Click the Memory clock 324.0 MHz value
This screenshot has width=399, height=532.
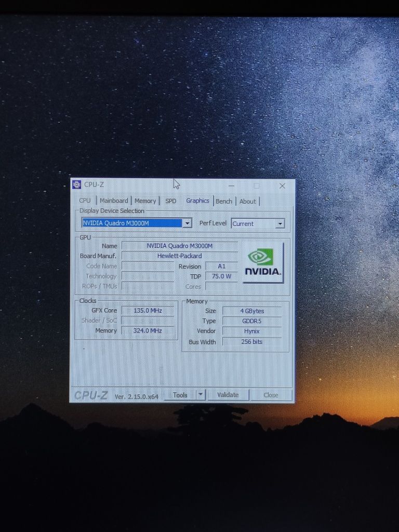pos(148,330)
